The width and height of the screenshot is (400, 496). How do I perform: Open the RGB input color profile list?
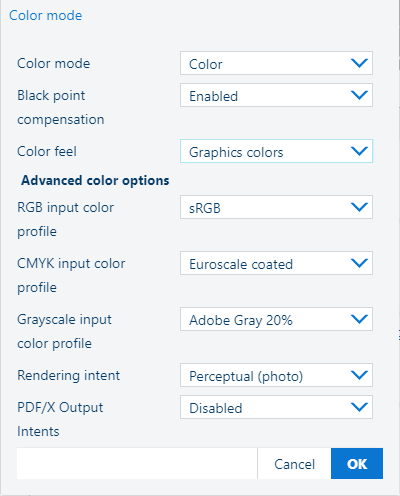click(276, 207)
